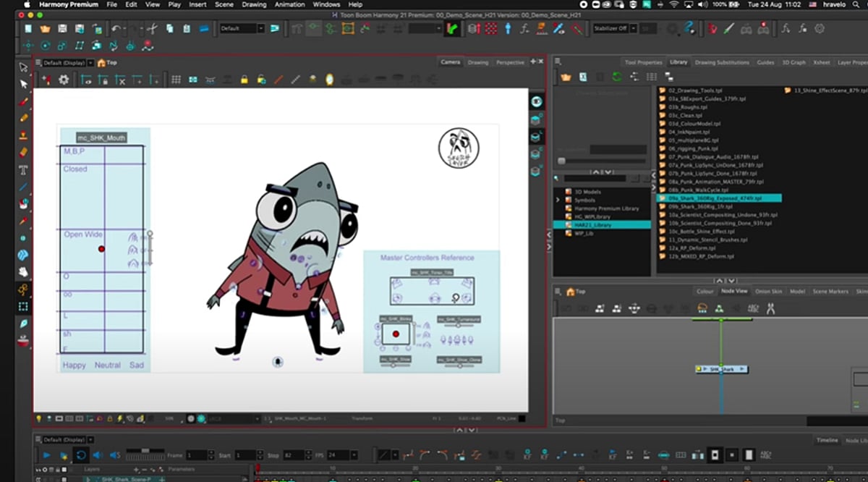Image resolution: width=868 pixels, height=482 pixels.
Task: Toggle the Top light icon in Camera status bar
Action: point(39,418)
